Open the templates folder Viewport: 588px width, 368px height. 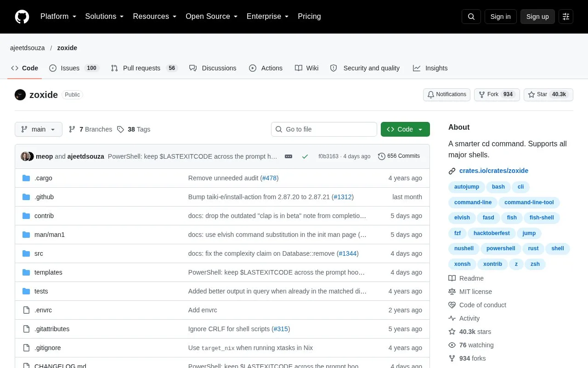[x=48, y=272]
